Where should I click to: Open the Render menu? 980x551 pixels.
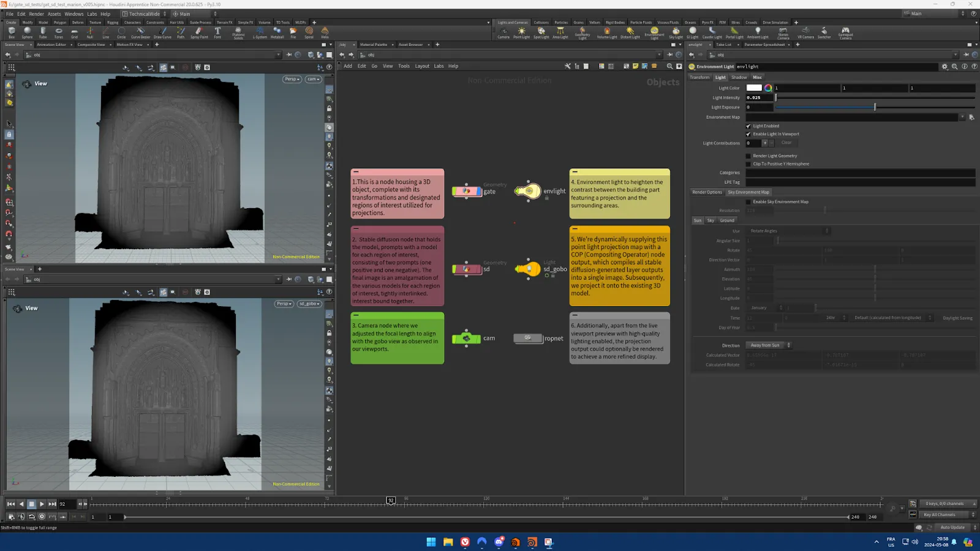tap(36, 13)
